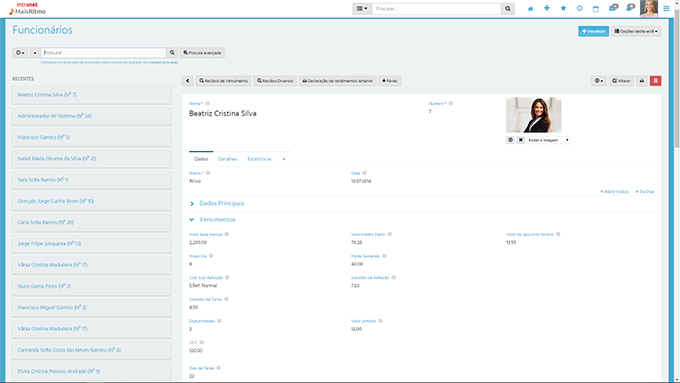Switch to the Estatísticas tab
Screen dimensions: 680x383
259,159
